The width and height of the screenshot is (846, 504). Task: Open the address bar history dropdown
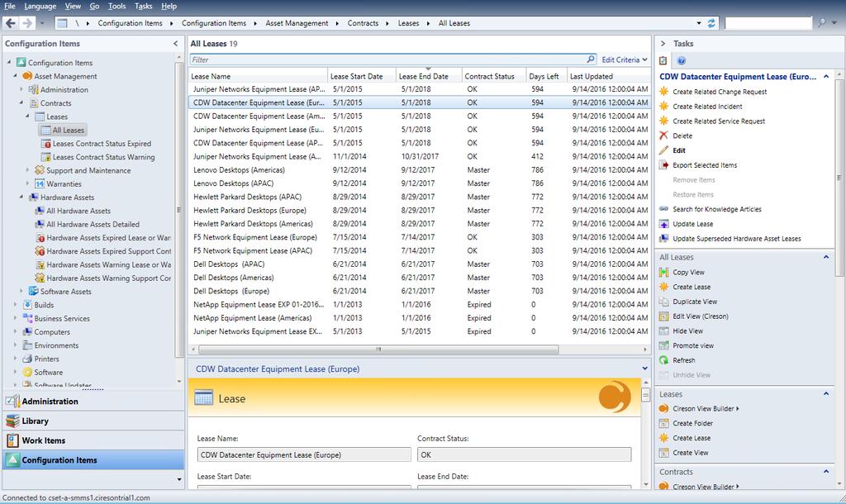coord(699,23)
